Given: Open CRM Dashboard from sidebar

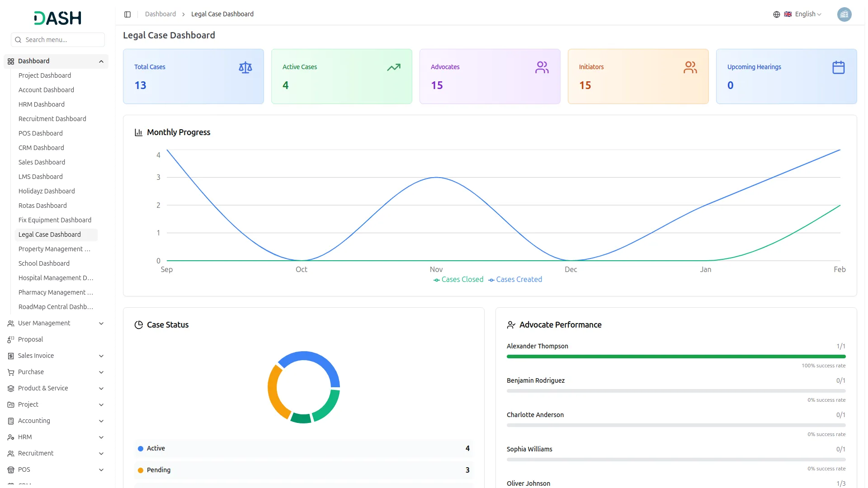Looking at the screenshot, I should point(41,148).
